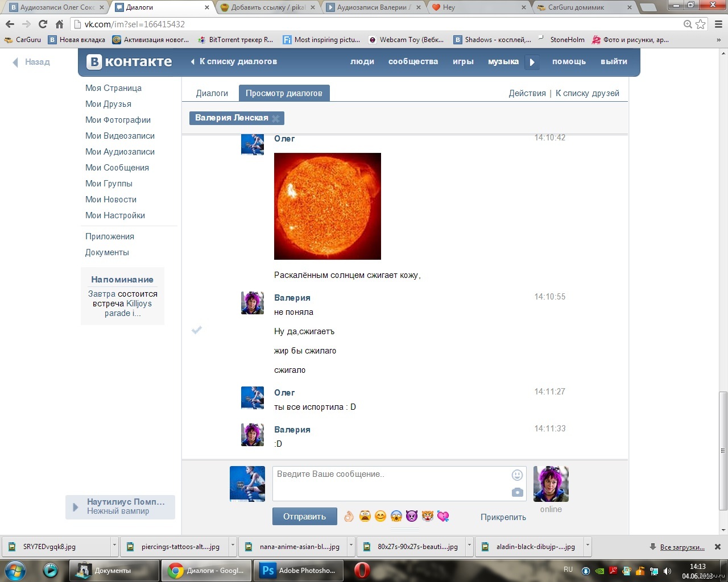Open Мои Друзья in sidebar

(x=108, y=104)
